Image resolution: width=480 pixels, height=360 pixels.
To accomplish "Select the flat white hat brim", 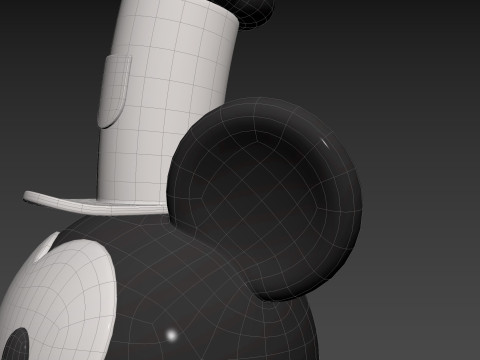I will 95,202.
